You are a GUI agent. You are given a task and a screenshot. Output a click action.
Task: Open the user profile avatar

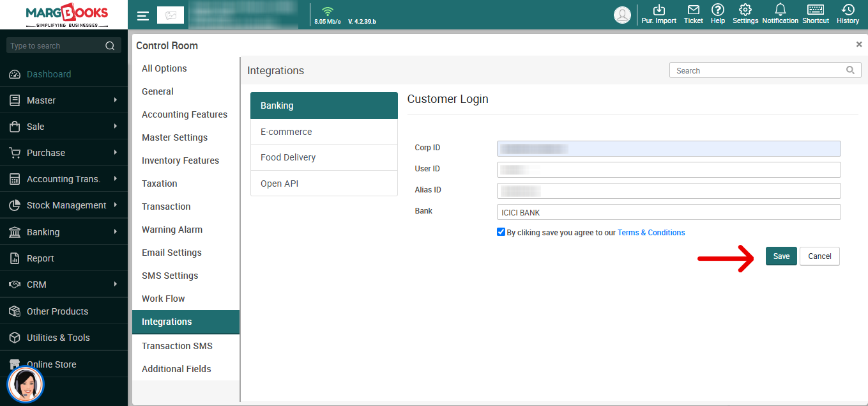coord(622,15)
